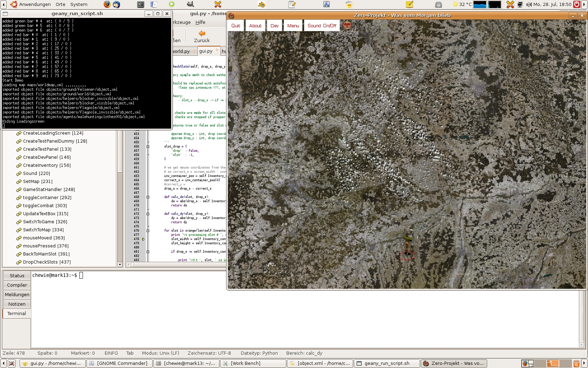
Task: Click the method icon beside SetMap [231]
Action: point(19,182)
